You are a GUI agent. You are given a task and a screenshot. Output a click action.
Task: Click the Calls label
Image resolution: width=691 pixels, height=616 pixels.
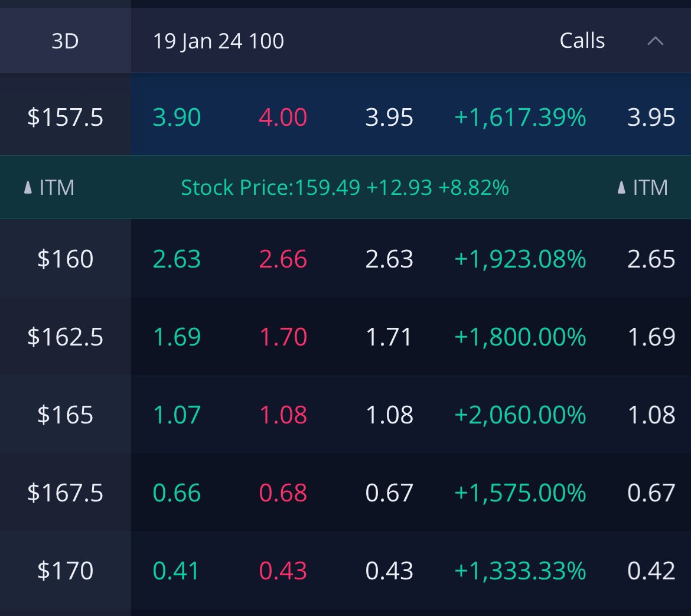pos(582,41)
